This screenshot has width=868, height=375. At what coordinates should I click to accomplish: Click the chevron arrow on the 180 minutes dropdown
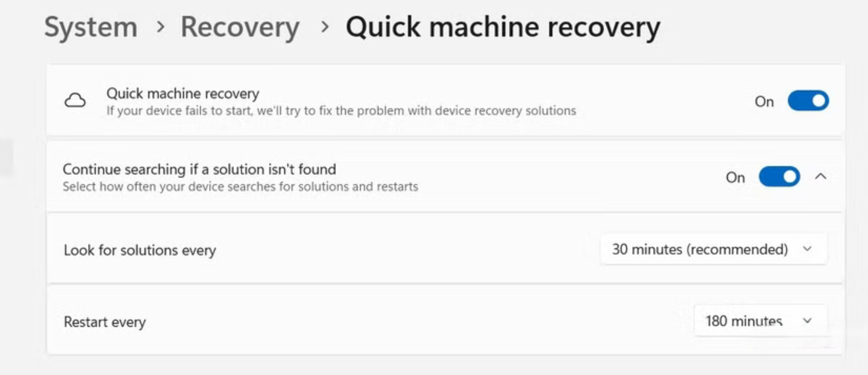(x=808, y=321)
